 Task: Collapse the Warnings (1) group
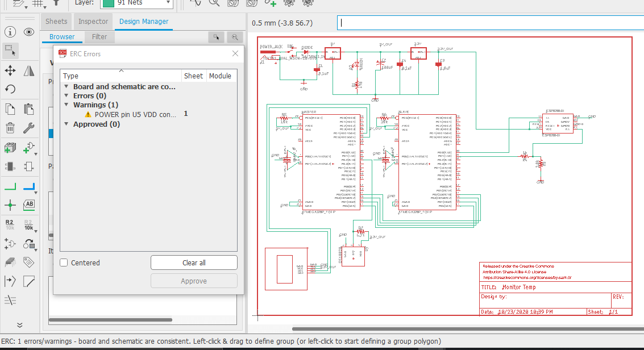[x=66, y=105]
